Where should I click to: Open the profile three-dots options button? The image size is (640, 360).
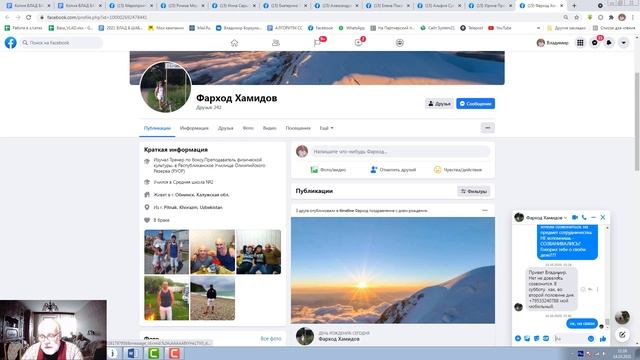(487, 128)
